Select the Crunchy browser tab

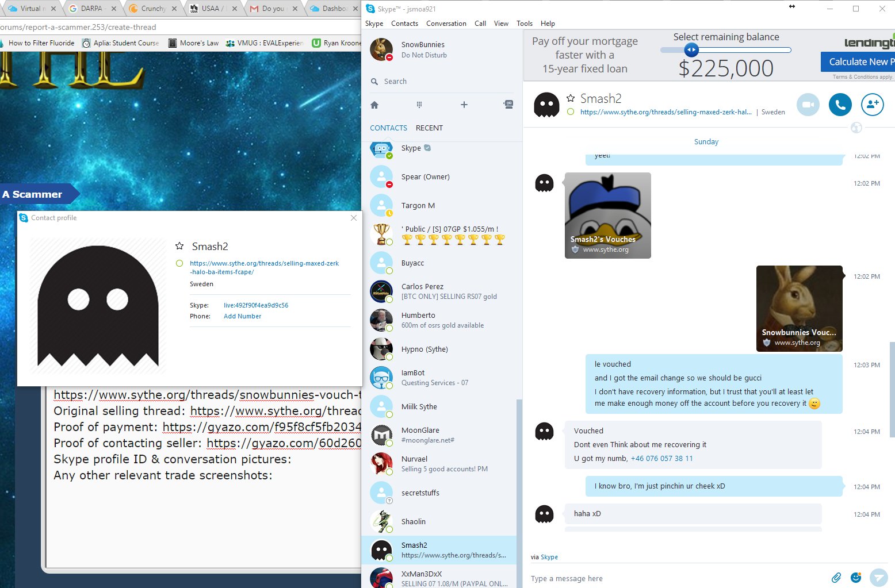coord(153,9)
